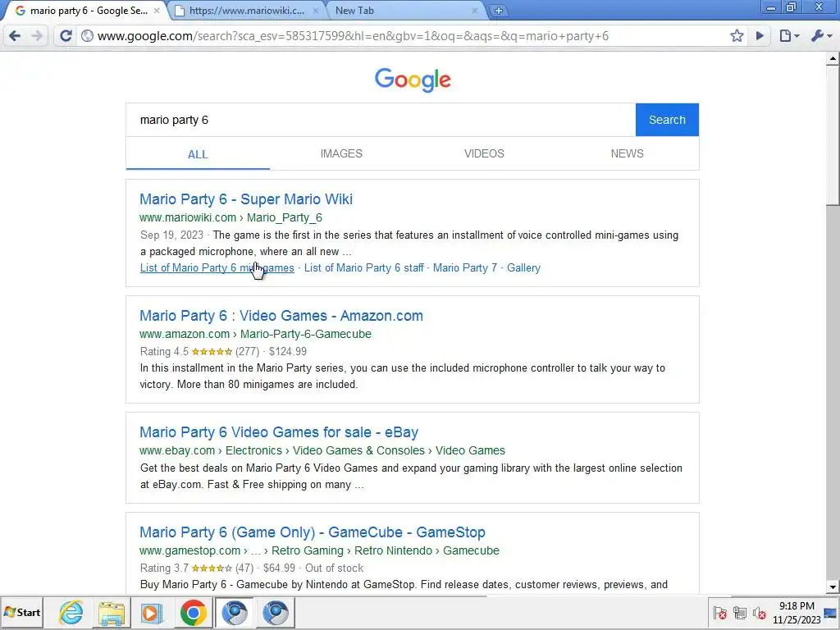Select the mario party 6 Google Search tab
This screenshot has height=630, width=840.
tap(85, 10)
